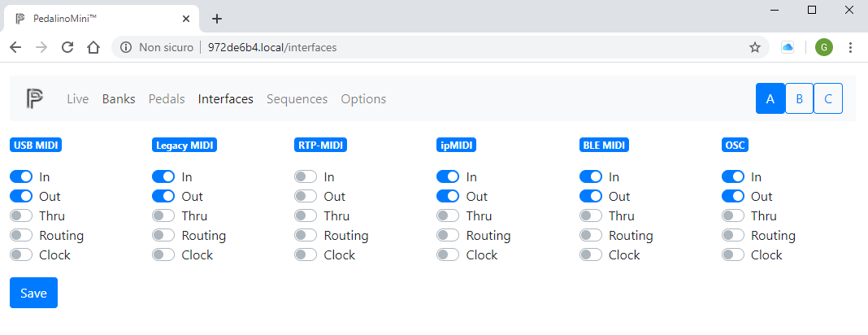This screenshot has height=335, width=868.
Task: Turn off USB MIDI Out switch
Action: (x=21, y=196)
